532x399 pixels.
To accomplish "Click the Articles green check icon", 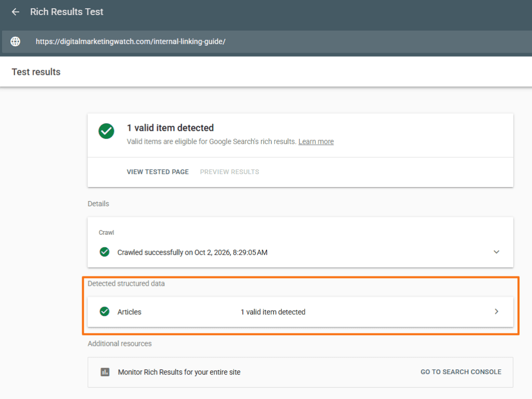I will click(x=104, y=312).
